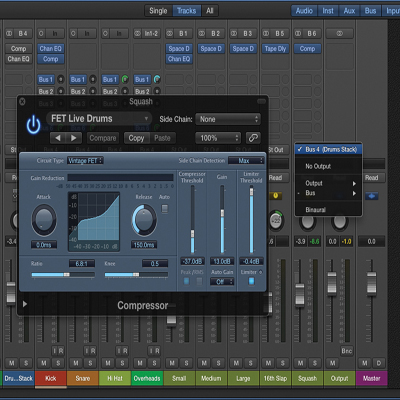Click the Ratio slider
The width and height of the screenshot is (400, 400).
tap(63, 275)
